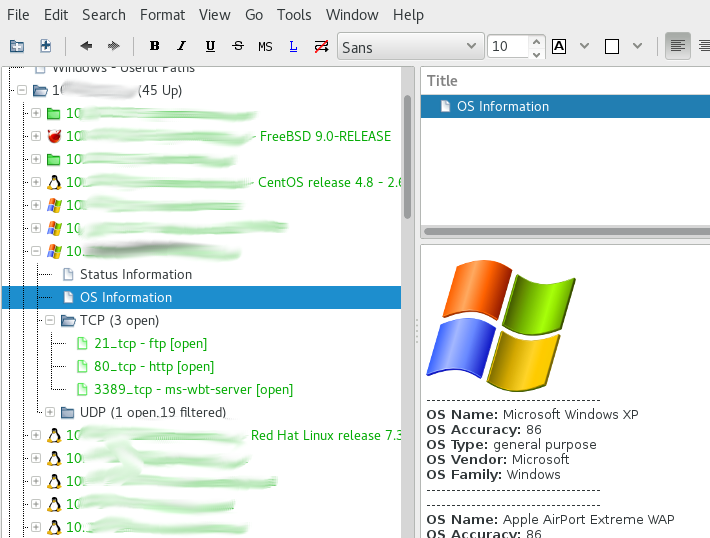Insert a link with L icon
This screenshot has width=710, height=538.
tap(293, 46)
